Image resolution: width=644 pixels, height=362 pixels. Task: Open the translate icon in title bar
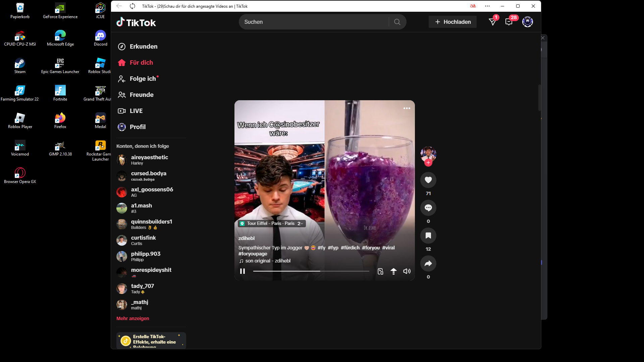tap(473, 6)
